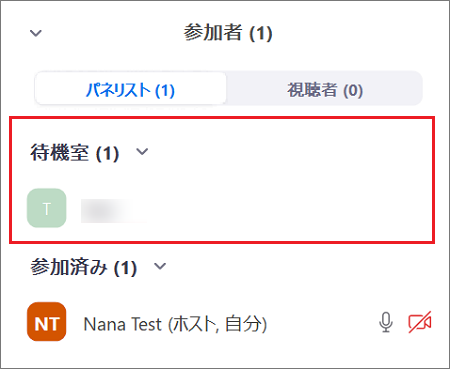
Task: Collapse the 待機室 section chevron
Action: [x=142, y=152]
